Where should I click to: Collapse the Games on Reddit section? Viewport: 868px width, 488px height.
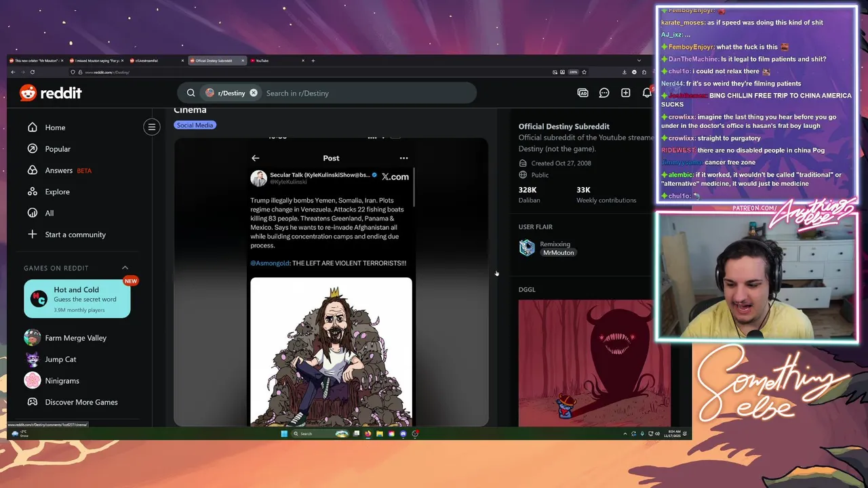tap(125, 268)
